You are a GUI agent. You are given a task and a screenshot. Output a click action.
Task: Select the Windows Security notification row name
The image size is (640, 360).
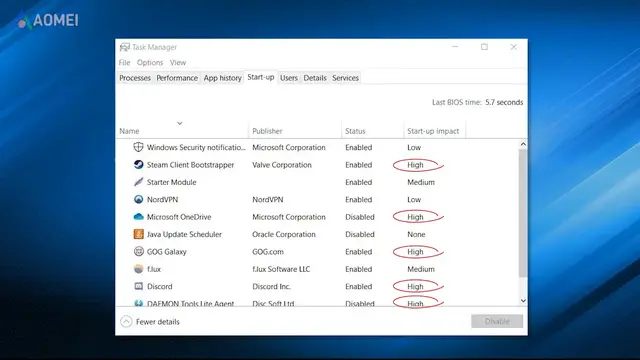196,147
